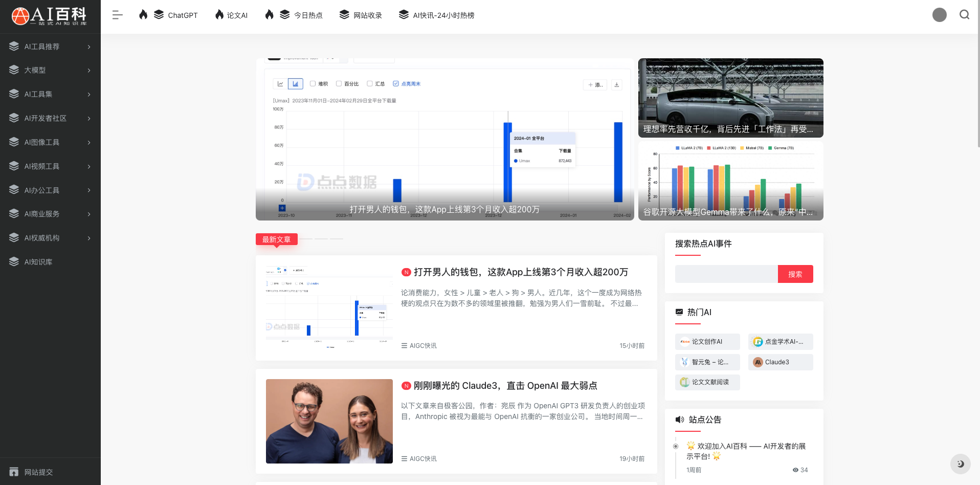Image resolution: width=980 pixels, height=485 pixels.
Task: Click the AI百科 site logo
Action: [x=49, y=16]
